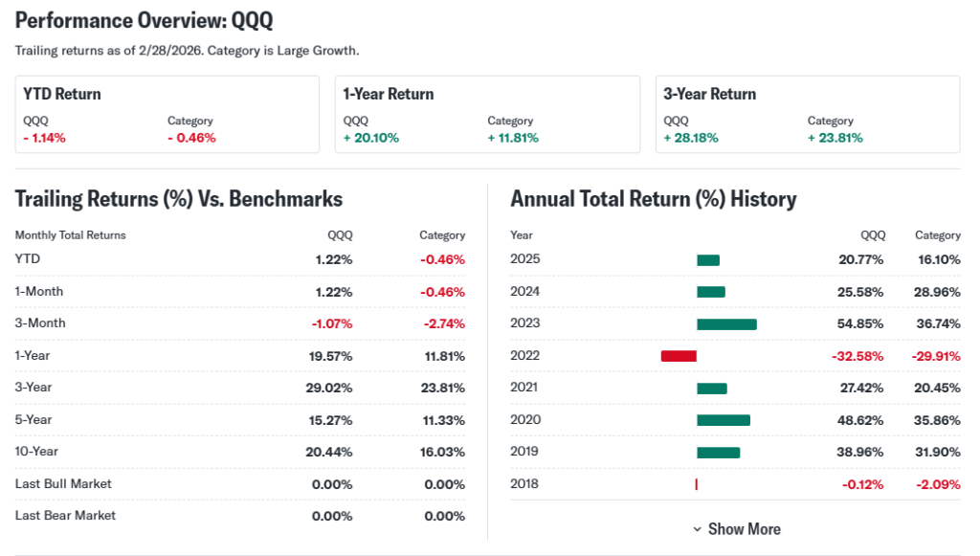980x556 pixels.
Task: Open the 1-Year Return card
Action: 487,114
